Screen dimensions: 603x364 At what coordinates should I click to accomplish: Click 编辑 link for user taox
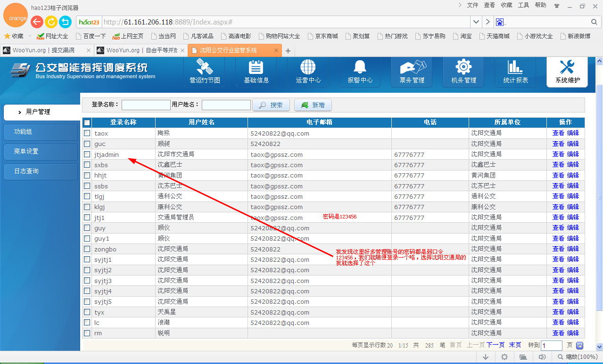tap(573, 133)
